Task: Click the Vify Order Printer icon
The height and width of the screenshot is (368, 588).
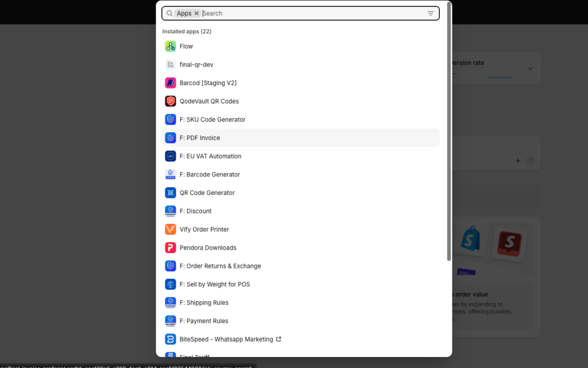Action: [x=171, y=229]
